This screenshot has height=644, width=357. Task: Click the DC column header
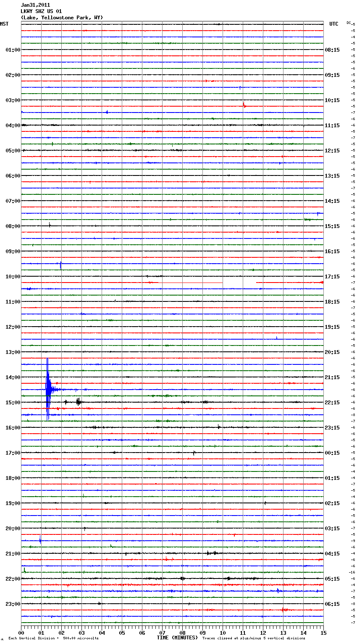click(348, 22)
